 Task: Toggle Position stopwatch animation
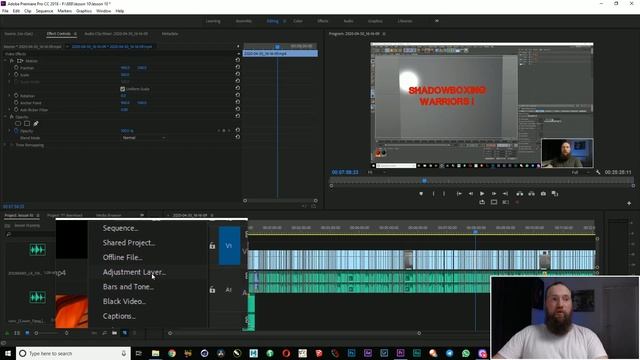click(16, 67)
